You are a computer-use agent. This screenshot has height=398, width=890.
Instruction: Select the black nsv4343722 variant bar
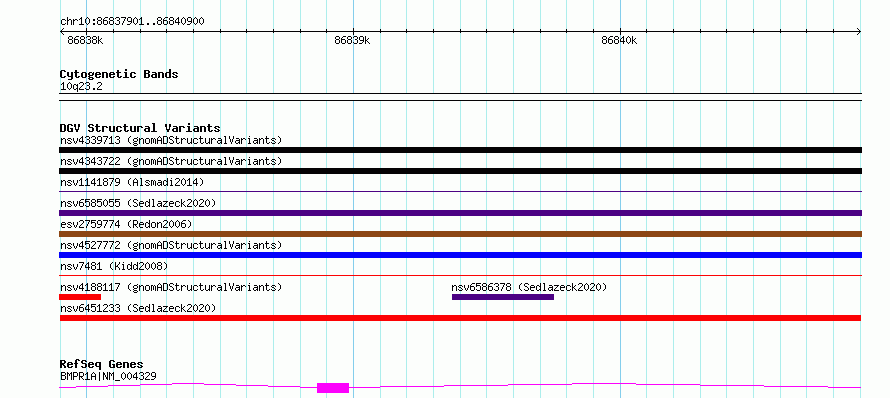(x=460, y=171)
